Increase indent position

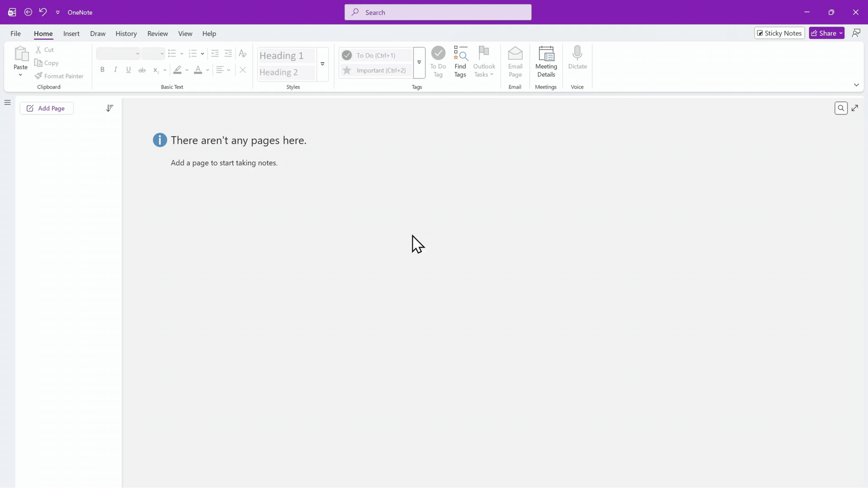pos(228,54)
